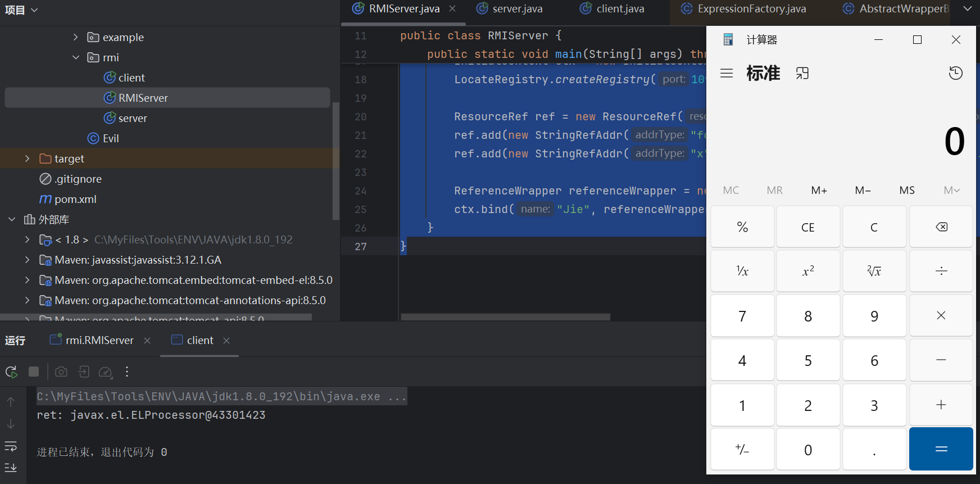The width and height of the screenshot is (980, 484).
Task: Close the client run tab
Action: 226,341
